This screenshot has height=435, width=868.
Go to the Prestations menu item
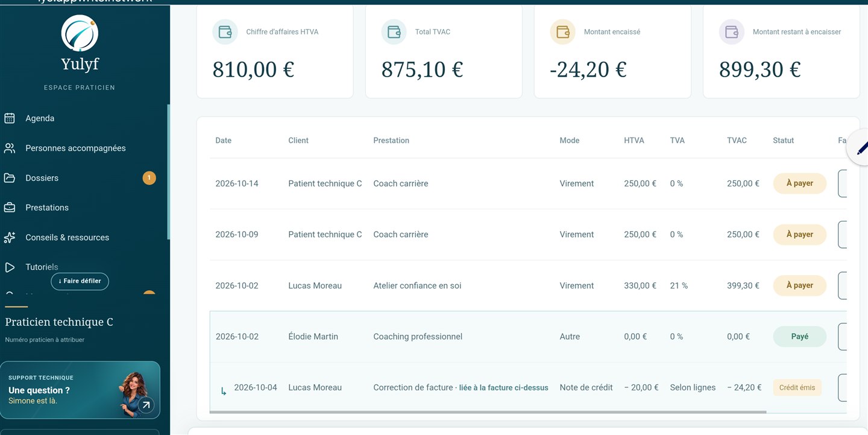click(x=47, y=208)
